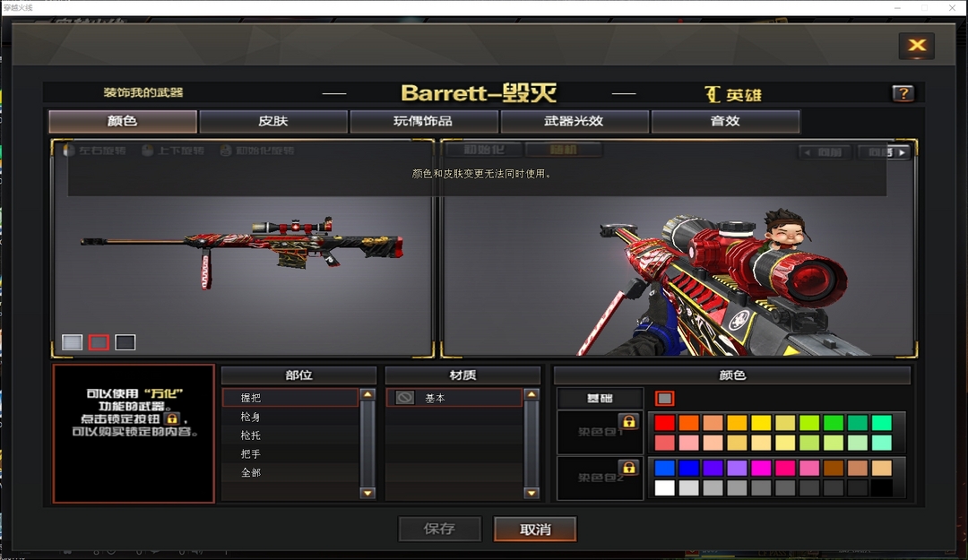Open help with the question mark icon

[903, 93]
